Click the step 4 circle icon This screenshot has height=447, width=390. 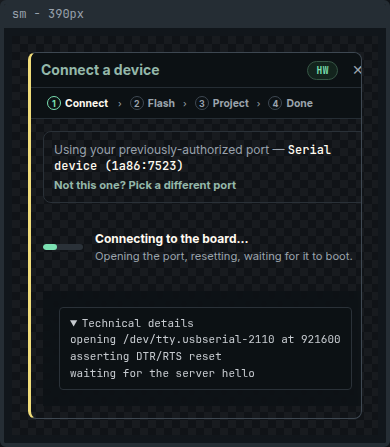point(275,103)
